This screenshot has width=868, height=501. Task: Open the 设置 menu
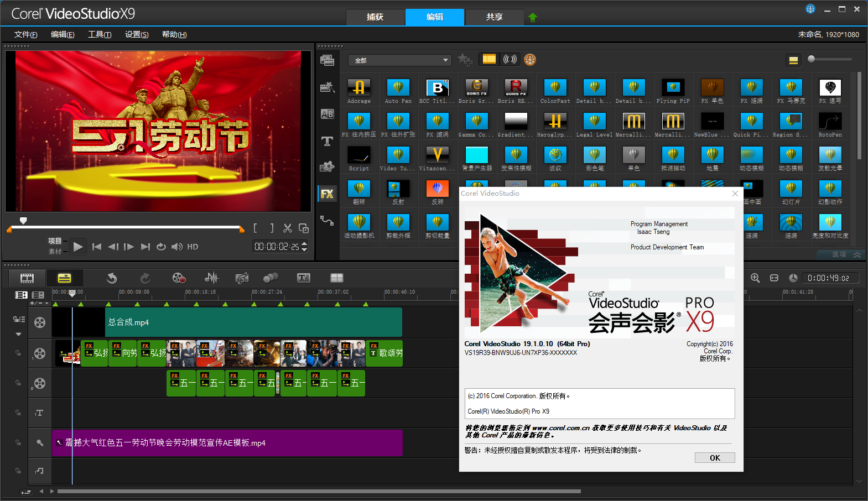(x=137, y=34)
